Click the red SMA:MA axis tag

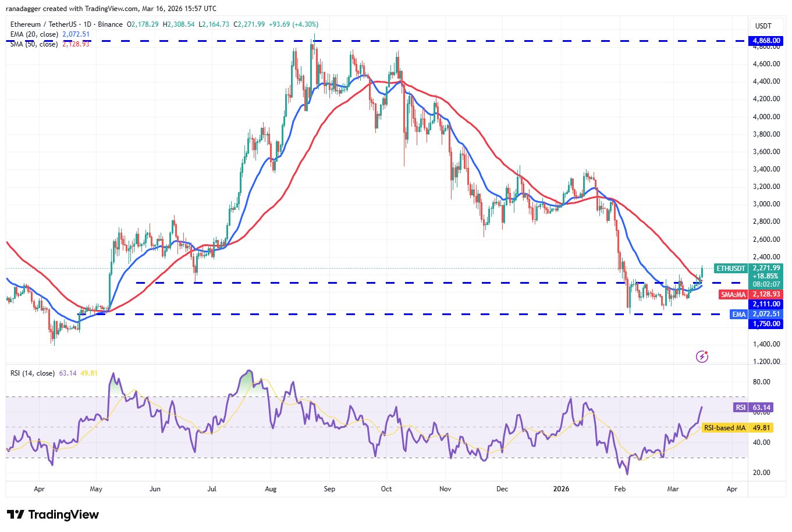point(733,295)
